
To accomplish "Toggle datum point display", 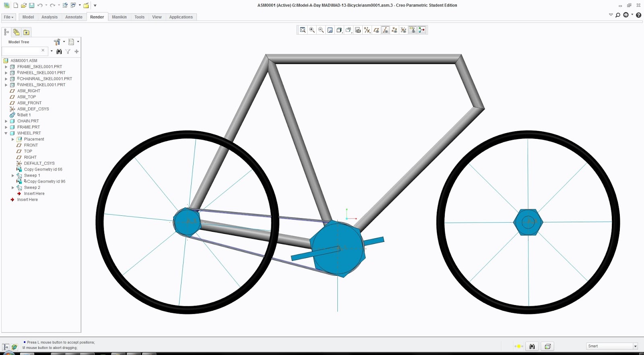I will click(x=394, y=30).
